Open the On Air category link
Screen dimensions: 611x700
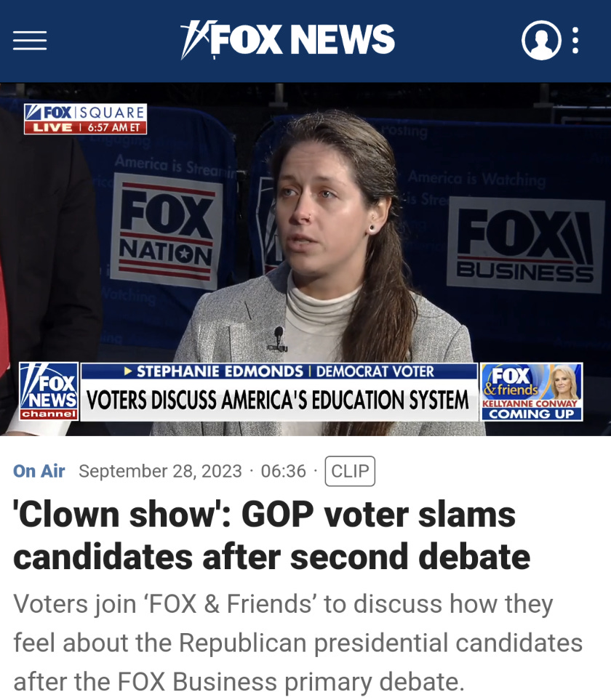pos(39,471)
